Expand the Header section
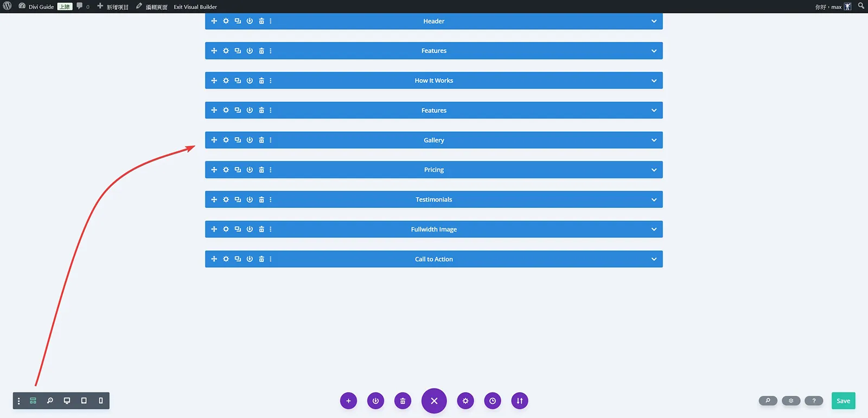 (654, 21)
